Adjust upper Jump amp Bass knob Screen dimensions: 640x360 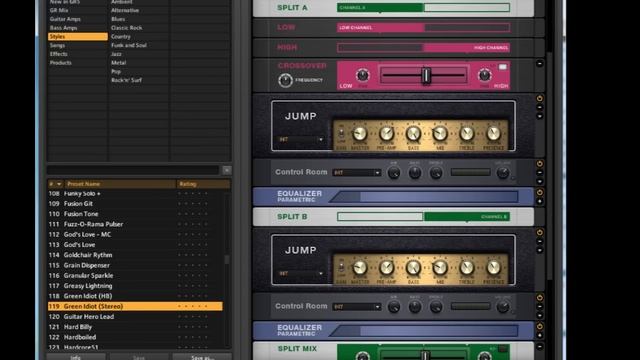coord(413,133)
